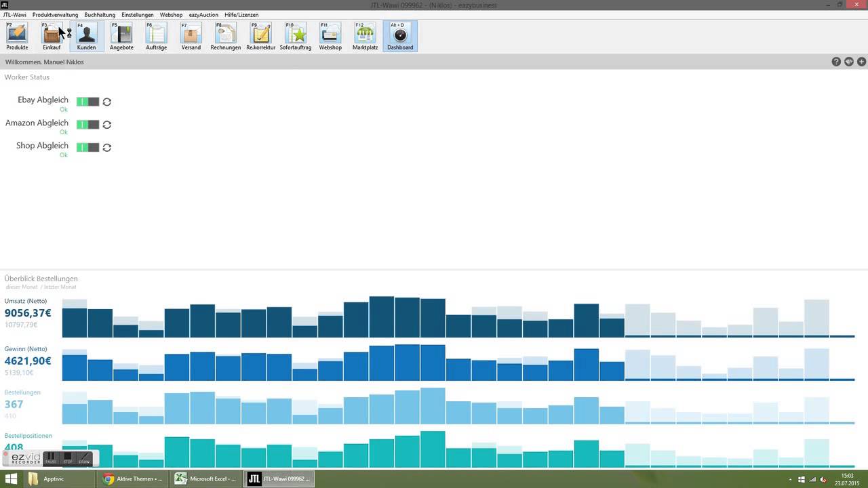This screenshot has width=868, height=488.
Task: Add a dashboard widget with plus icon
Action: (861, 62)
